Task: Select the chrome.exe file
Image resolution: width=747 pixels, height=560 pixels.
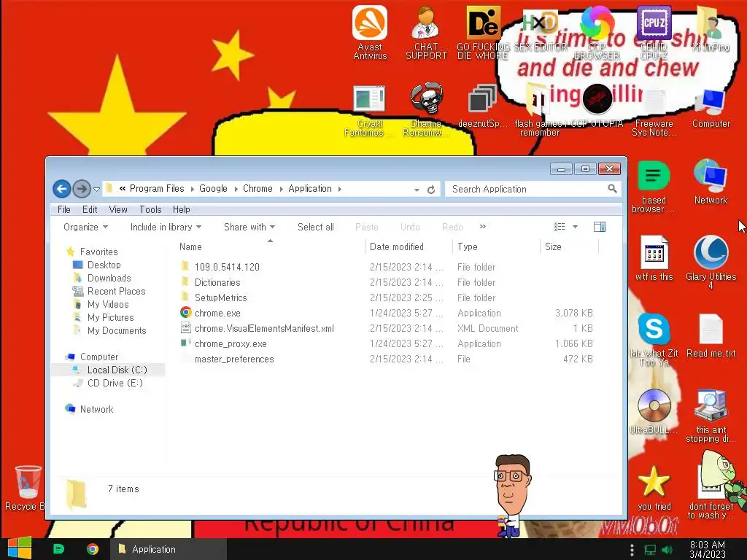Action: pyautogui.click(x=217, y=313)
